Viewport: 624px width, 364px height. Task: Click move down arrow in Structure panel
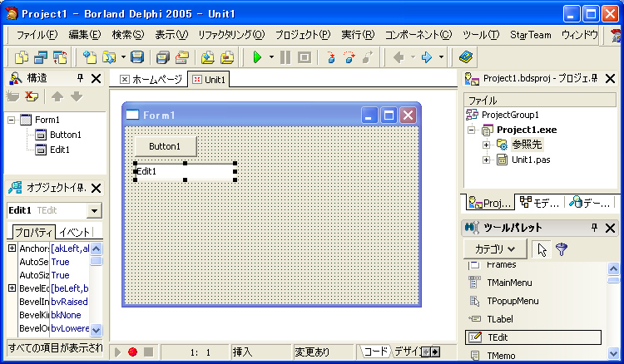pyautogui.click(x=77, y=96)
